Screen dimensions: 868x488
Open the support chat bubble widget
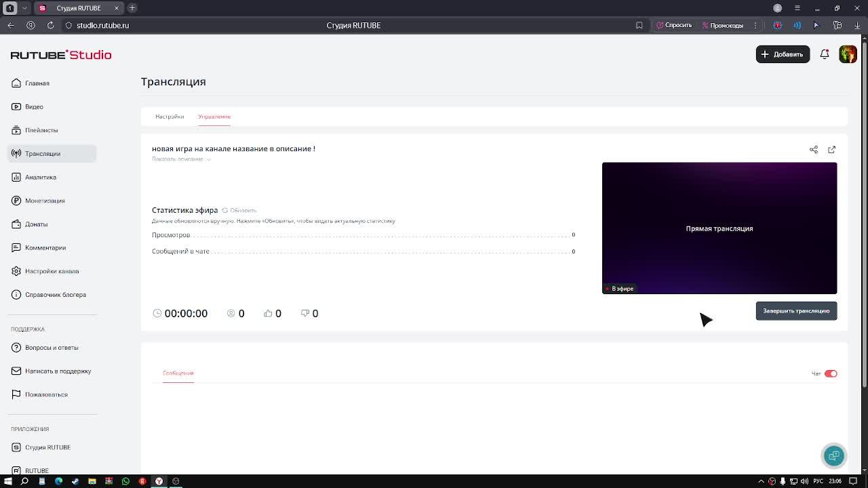834,455
